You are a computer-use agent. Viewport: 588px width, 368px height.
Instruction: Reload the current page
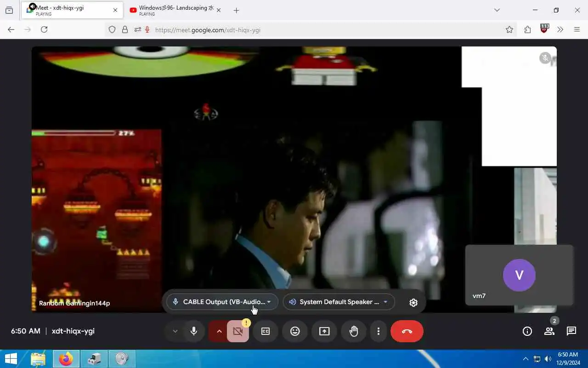pyautogui.click(x=44, y=29)
